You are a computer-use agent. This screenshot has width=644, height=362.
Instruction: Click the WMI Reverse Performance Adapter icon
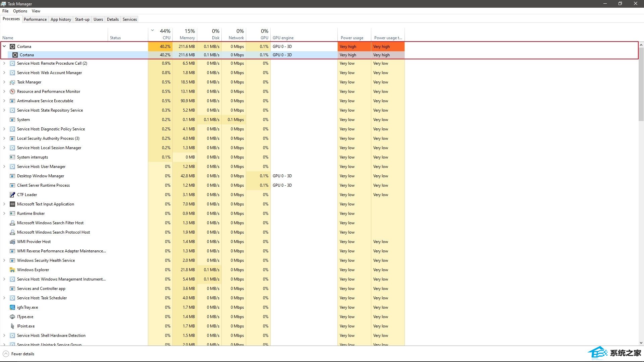tap(12, 251)
